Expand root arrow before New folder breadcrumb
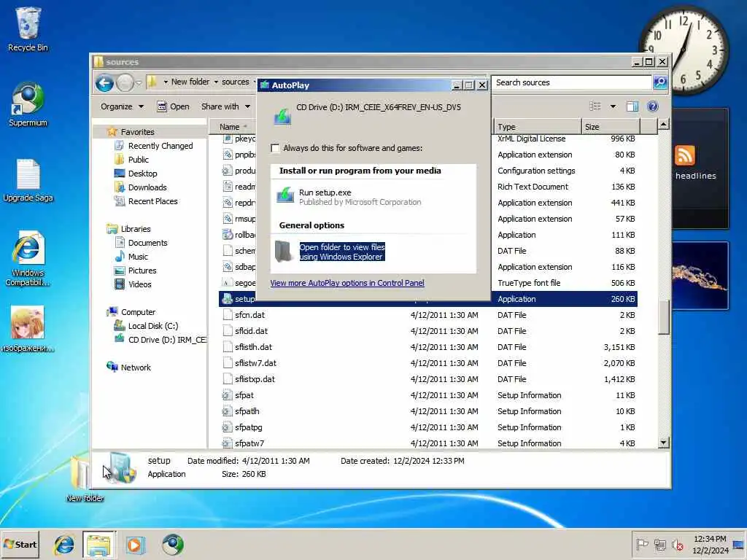This screenshot has height=560, width=747. pos(166,82)
